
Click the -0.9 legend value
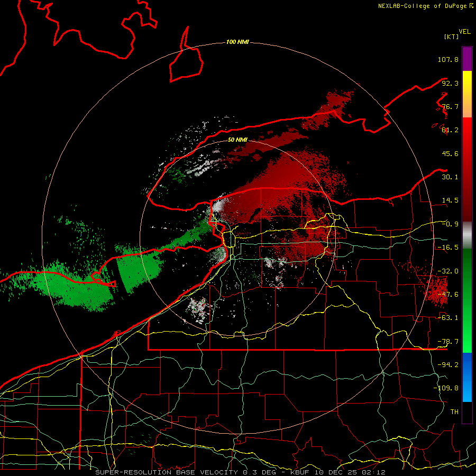(x=450, y=224)
